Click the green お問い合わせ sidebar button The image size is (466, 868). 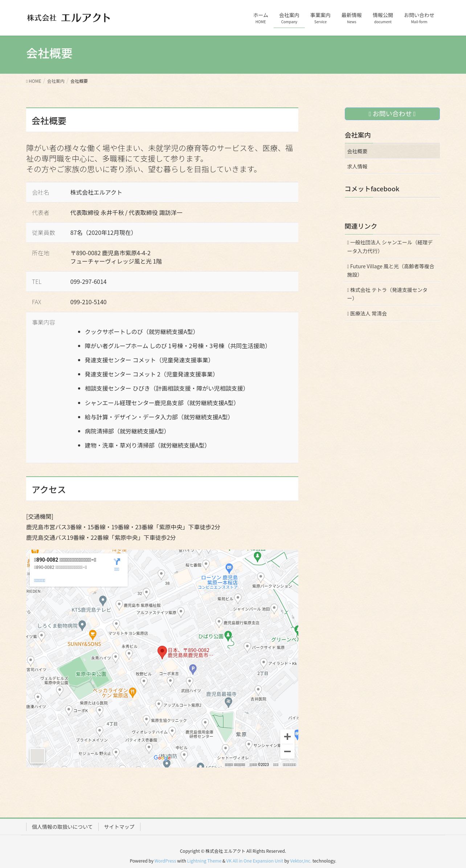click(x=392, y=114)
